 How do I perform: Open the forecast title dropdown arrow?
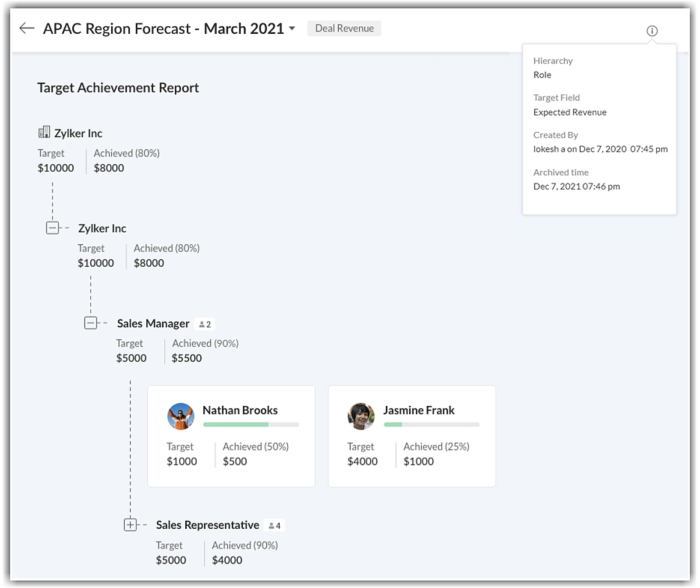[292, 29]
